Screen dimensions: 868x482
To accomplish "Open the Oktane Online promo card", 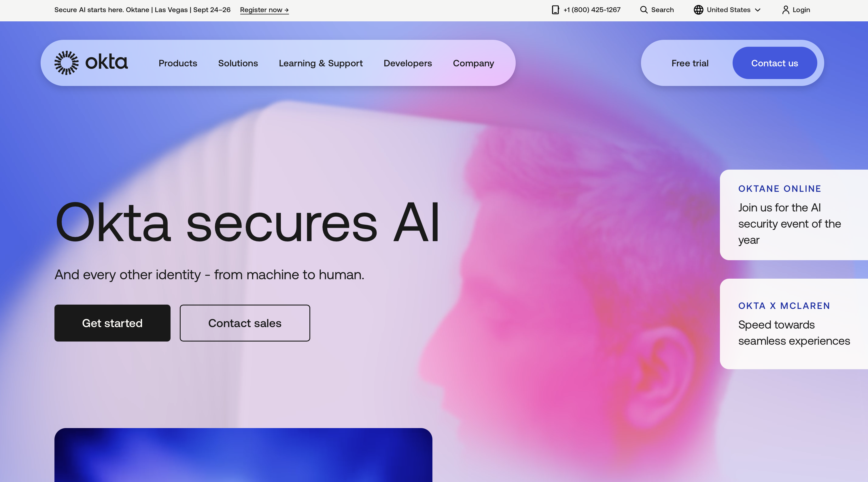I will point(794,215).
